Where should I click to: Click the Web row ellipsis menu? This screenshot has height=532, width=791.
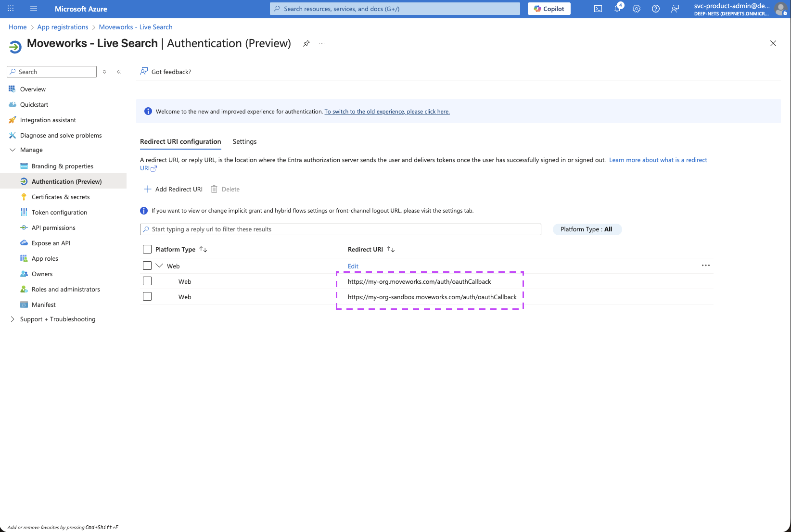[x=706, y=266]
